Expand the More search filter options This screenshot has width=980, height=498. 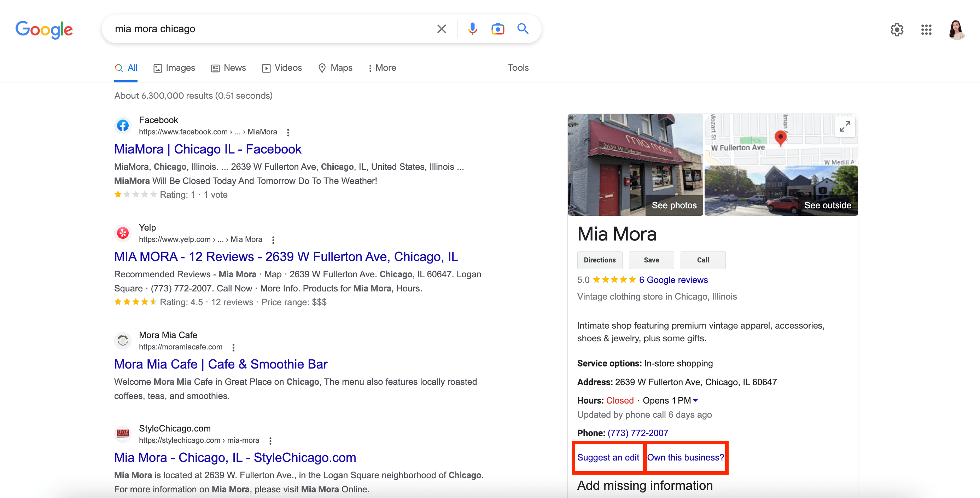(381, 67)
